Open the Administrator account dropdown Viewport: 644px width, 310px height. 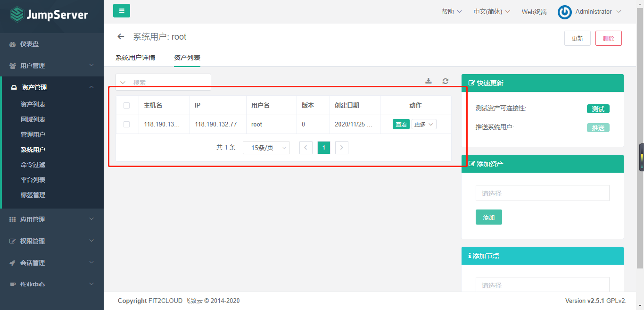[598, 12]
